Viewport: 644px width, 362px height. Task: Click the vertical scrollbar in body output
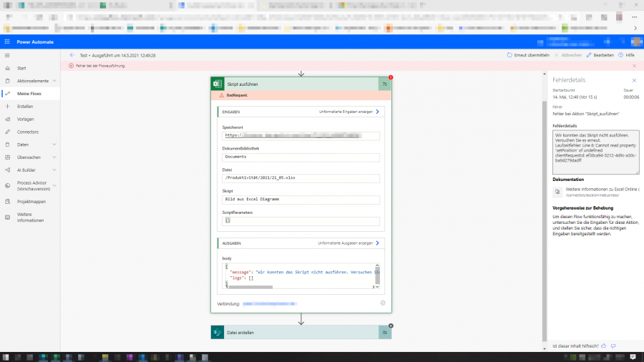377,275
